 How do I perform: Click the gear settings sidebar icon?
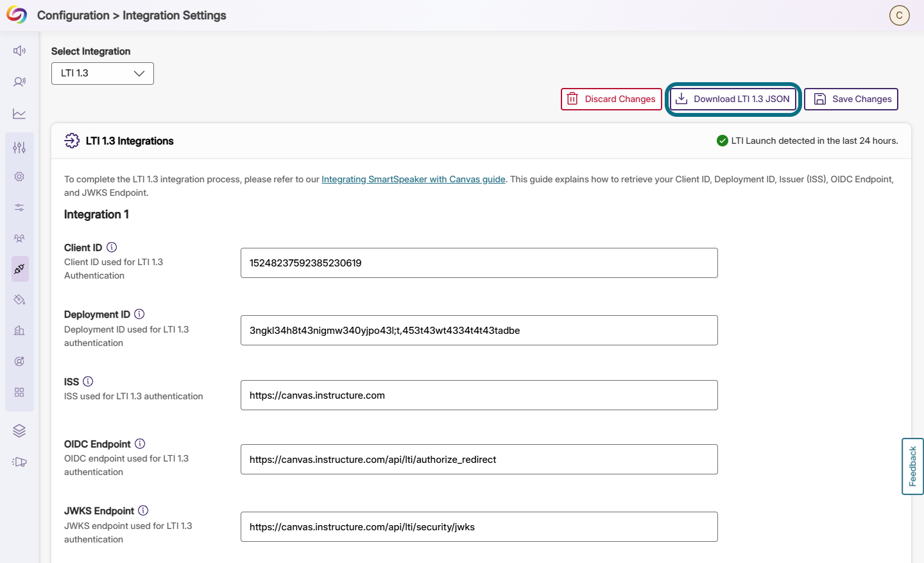click(19, 177)
